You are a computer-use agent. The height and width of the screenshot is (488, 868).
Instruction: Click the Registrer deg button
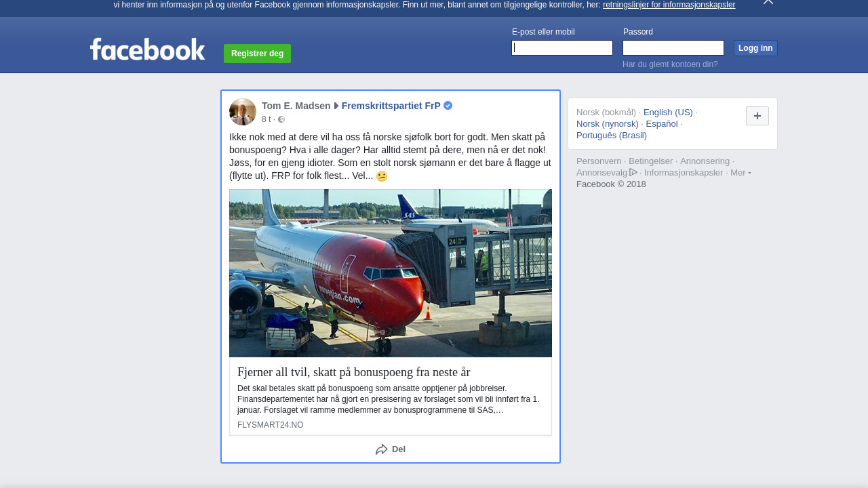(257, 54)
